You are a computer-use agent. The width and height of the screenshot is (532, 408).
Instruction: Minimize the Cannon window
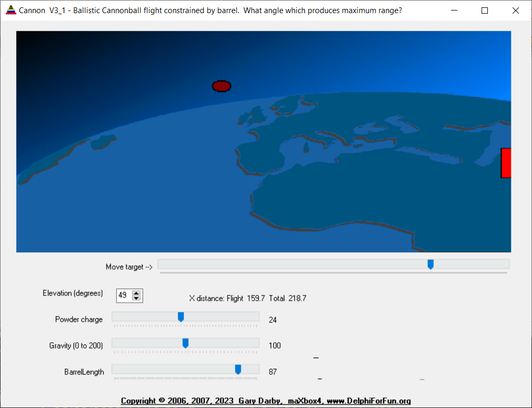(454, 11)
